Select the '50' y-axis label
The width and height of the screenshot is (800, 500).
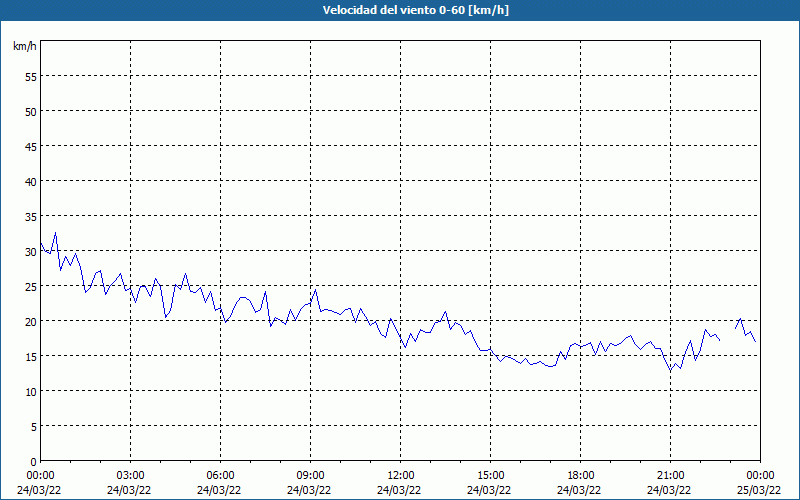(31, 112)
